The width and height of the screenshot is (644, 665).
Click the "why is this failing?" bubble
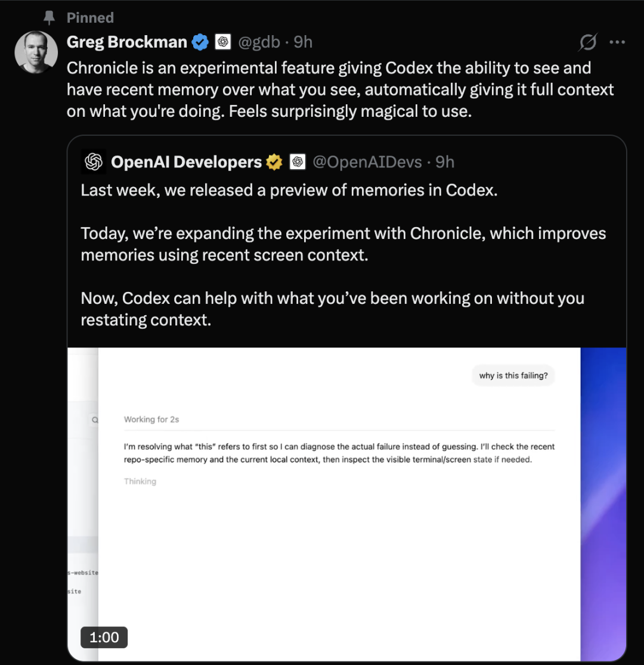(513, 376)
